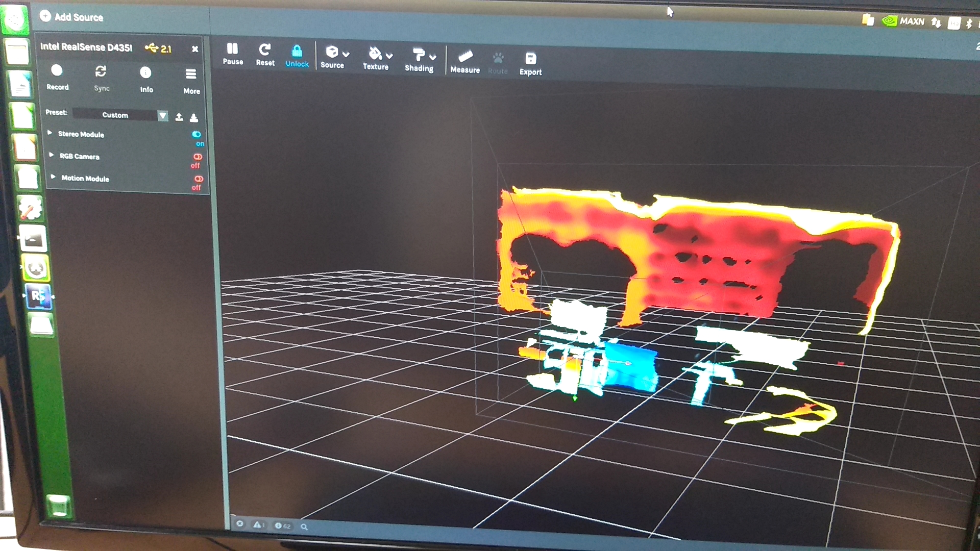Click Add Source button

[71, 17]
